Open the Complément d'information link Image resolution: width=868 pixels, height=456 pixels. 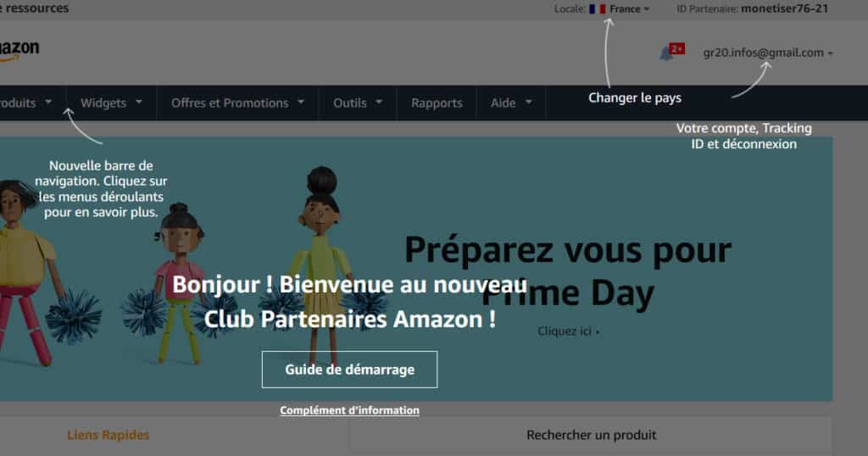pos(350,410)
